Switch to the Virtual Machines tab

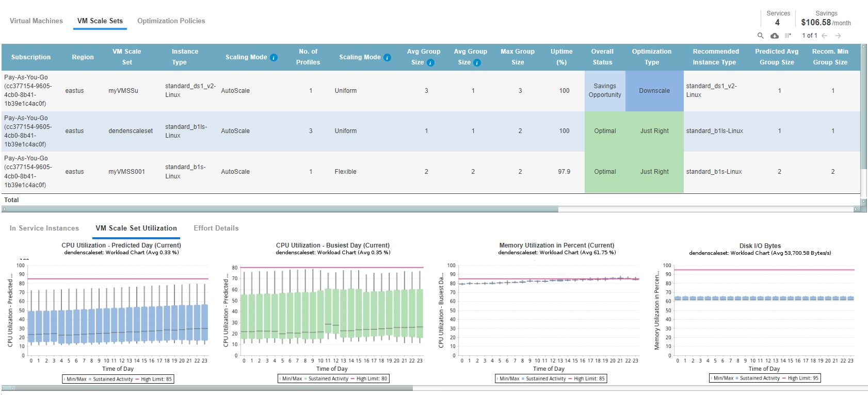(x=36, y=21)
